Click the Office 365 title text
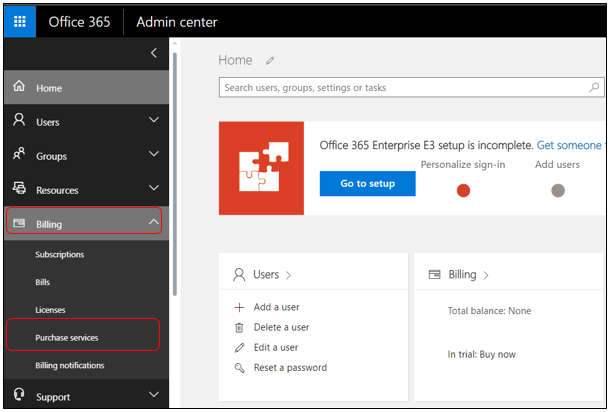Viewport: 611px width, 412px height. 79,22
